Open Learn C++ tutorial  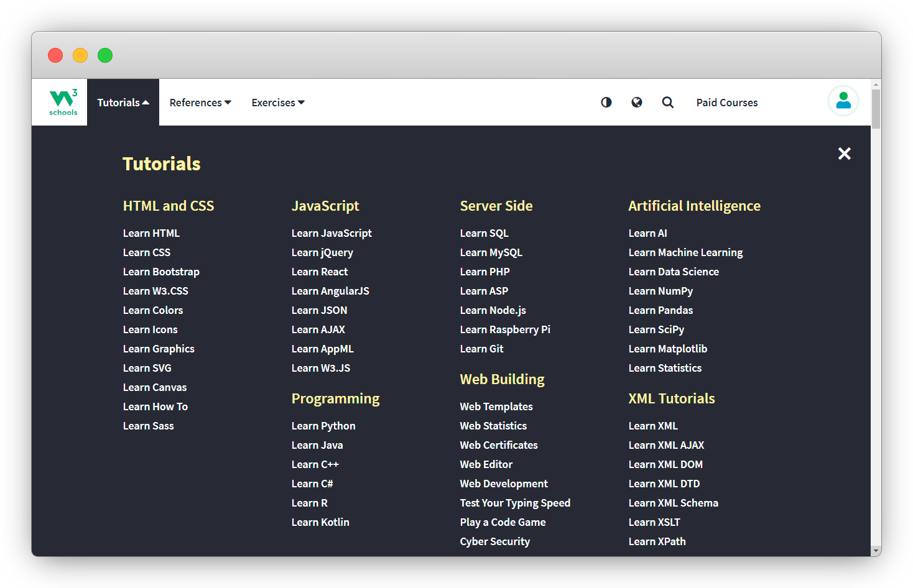[315, 464]
